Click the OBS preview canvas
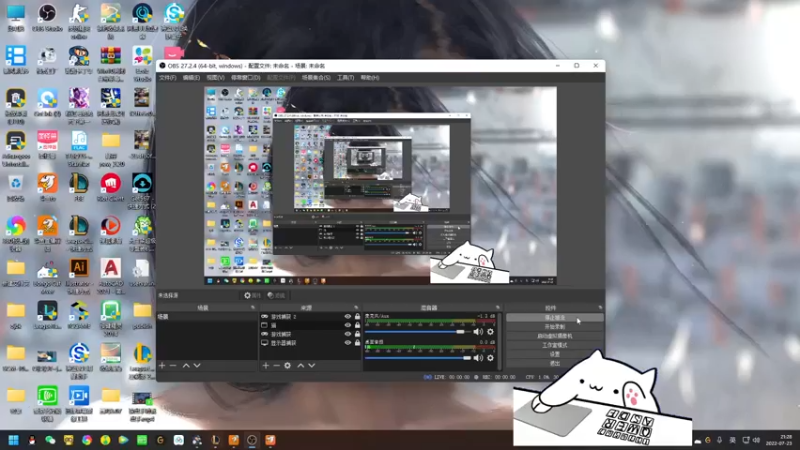Viewport: 800px width, 450px height. [x=380, y=185]
